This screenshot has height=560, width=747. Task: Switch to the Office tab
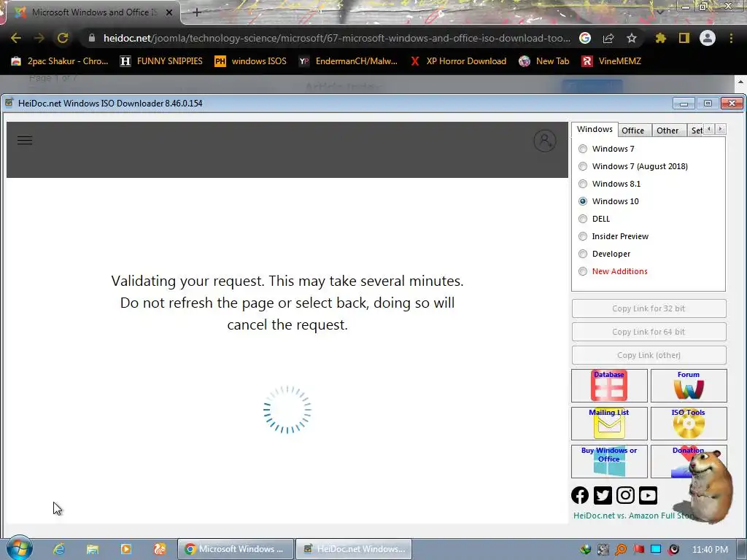[x=632, y=131]
